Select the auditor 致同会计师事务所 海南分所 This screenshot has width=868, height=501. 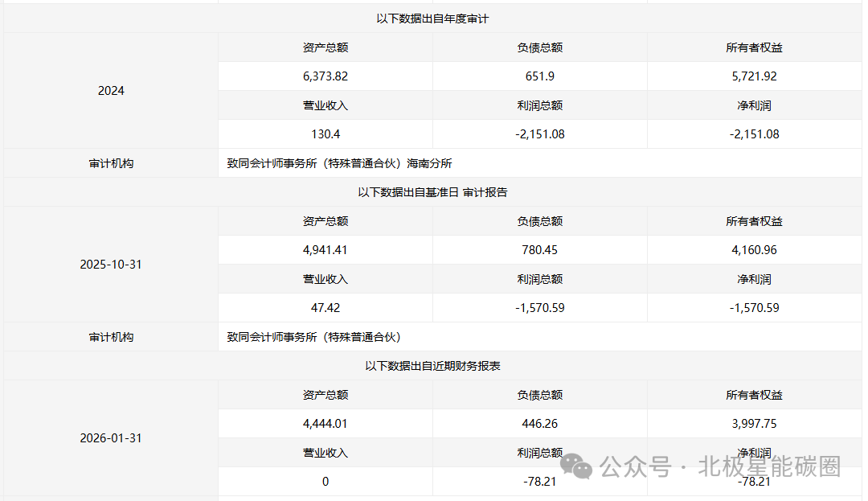coord(339,162)
